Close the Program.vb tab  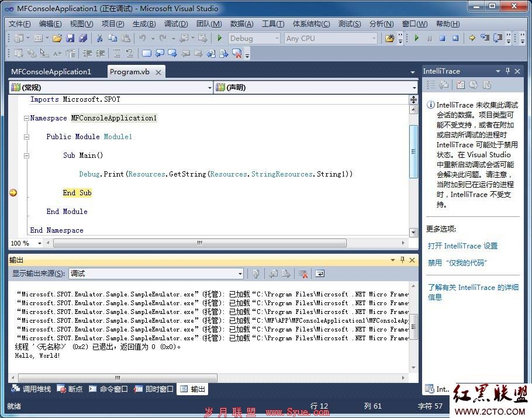click(158, 72)
